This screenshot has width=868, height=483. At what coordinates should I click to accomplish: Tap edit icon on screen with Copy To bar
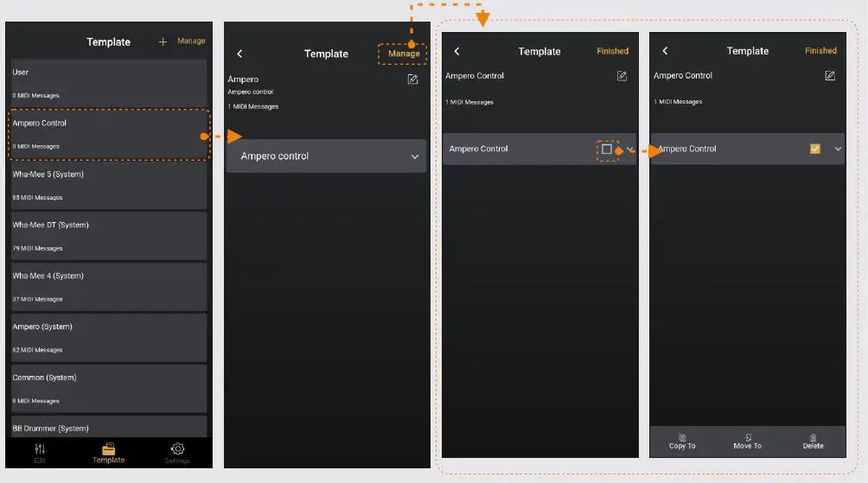coord(830,75)
